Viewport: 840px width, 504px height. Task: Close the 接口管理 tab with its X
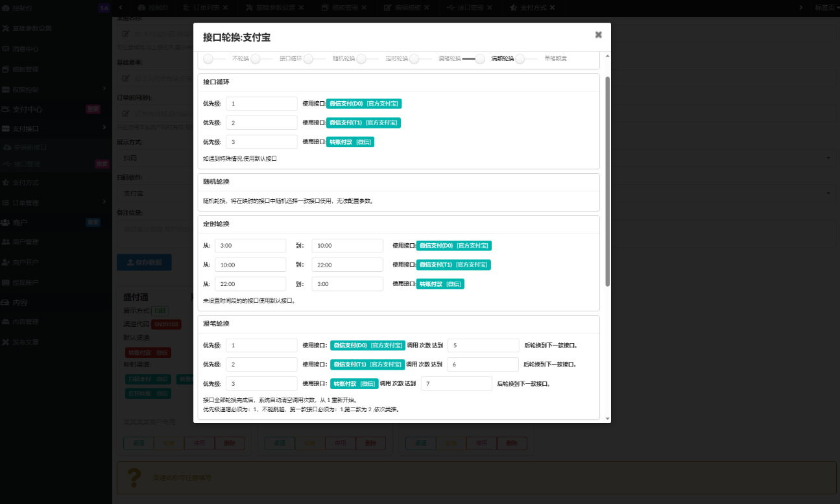489,8
